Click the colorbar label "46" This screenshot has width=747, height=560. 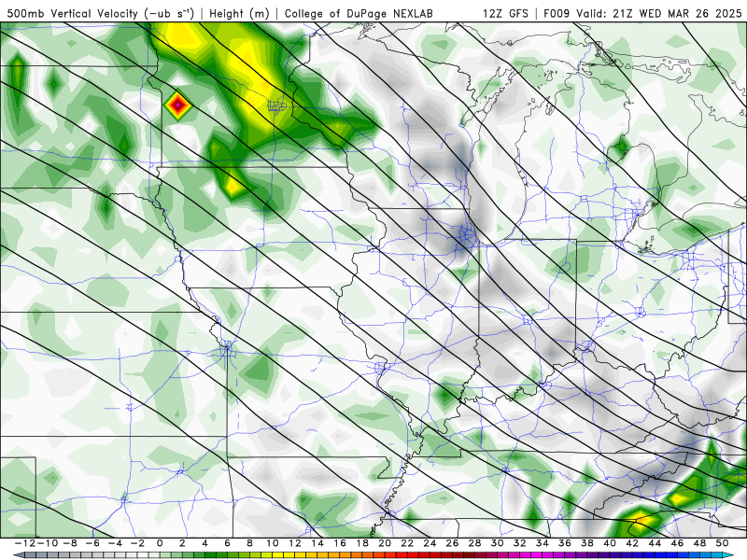tap(677, 543)
